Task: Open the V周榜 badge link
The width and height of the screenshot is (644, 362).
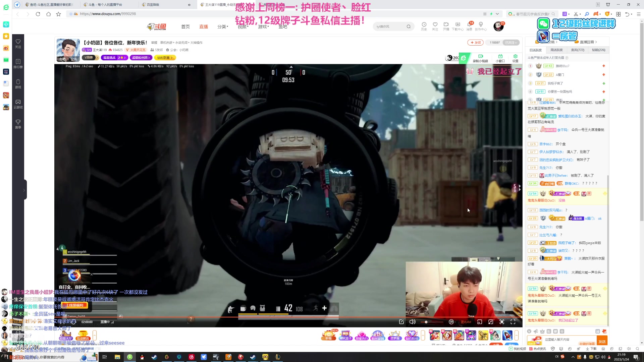Action: [x=90, y=58]
